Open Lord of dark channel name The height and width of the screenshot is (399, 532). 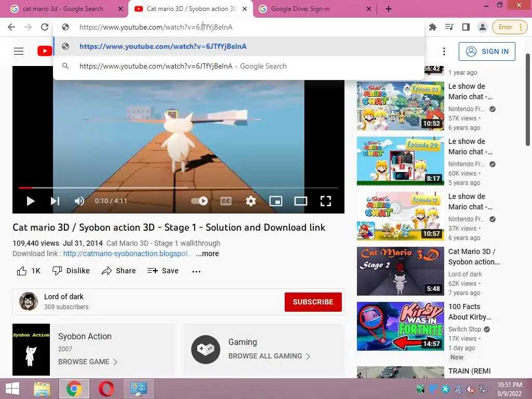point(64,297)
